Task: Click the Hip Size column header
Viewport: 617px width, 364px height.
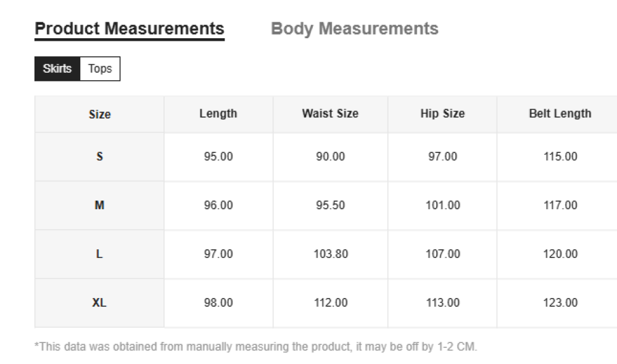Action: pos(442,114)
